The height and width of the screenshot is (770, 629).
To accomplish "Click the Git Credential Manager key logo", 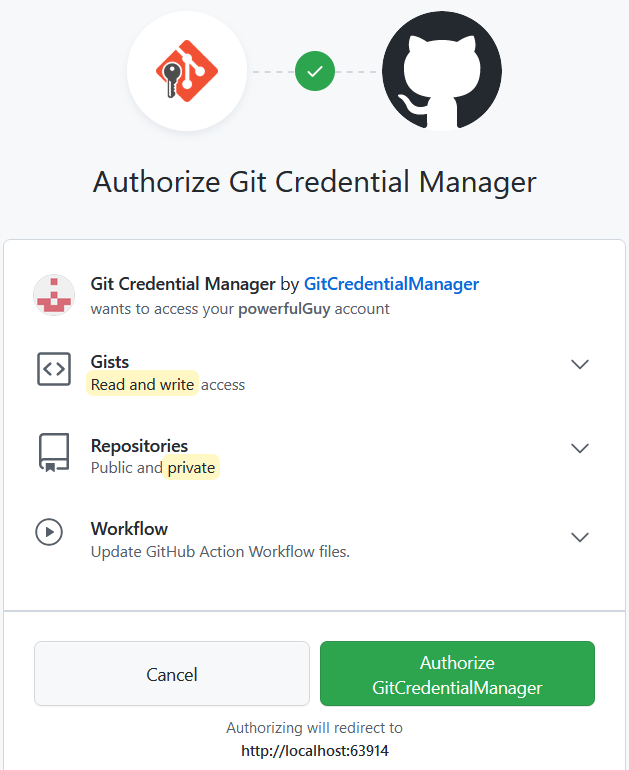I will [187, 71].
